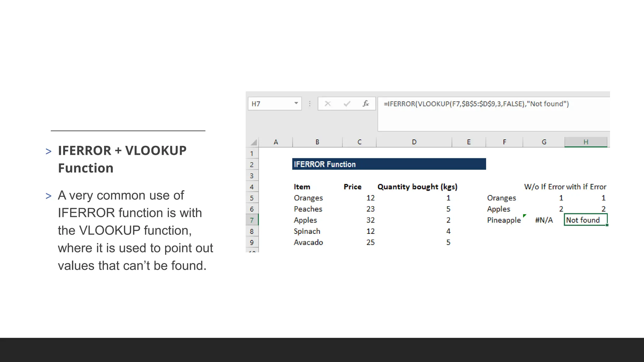The image size is (644, 362).
Task: Select column A header
Action: tap(276, 142)
